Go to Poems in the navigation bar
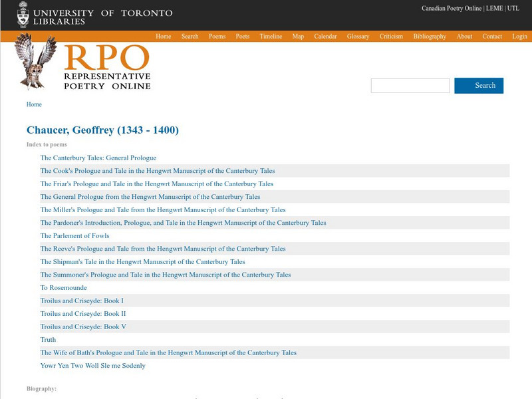Viewport: 532px width, 399px height. [x=217, y=37]
